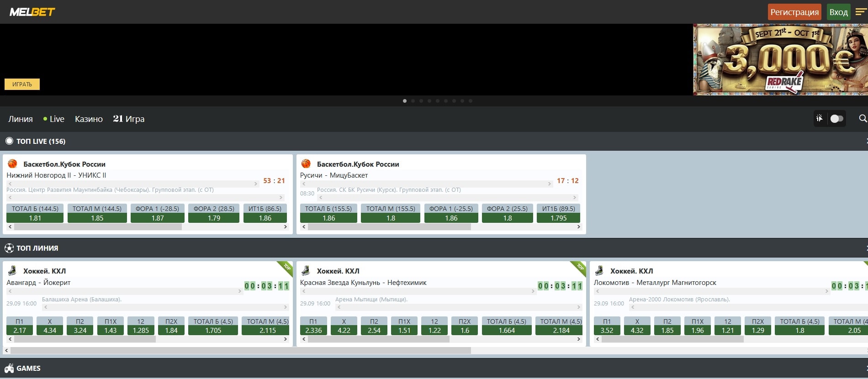The width and height of the screenshot is (868, 379).
Task: Open Авангард - Йокерит match
Action: (x=38, y=283)
